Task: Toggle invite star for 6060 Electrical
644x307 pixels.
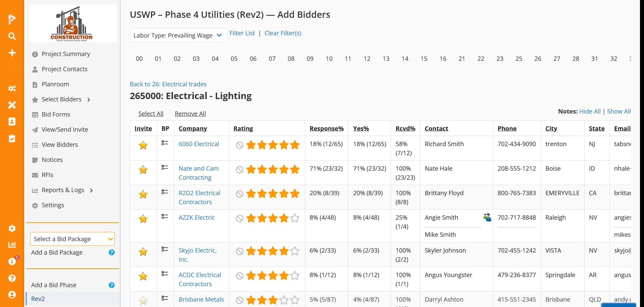Action: pyautogui.click(x=143, y=145)
